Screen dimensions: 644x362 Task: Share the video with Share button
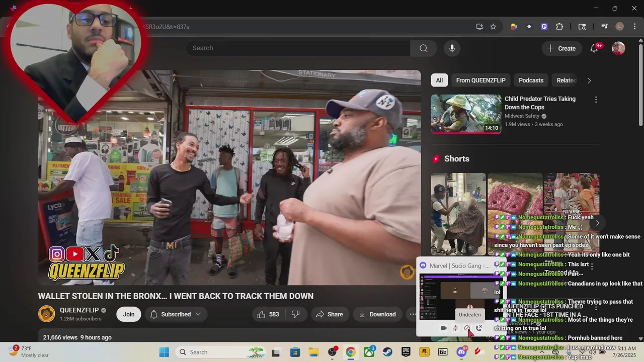tap(329, 314)
